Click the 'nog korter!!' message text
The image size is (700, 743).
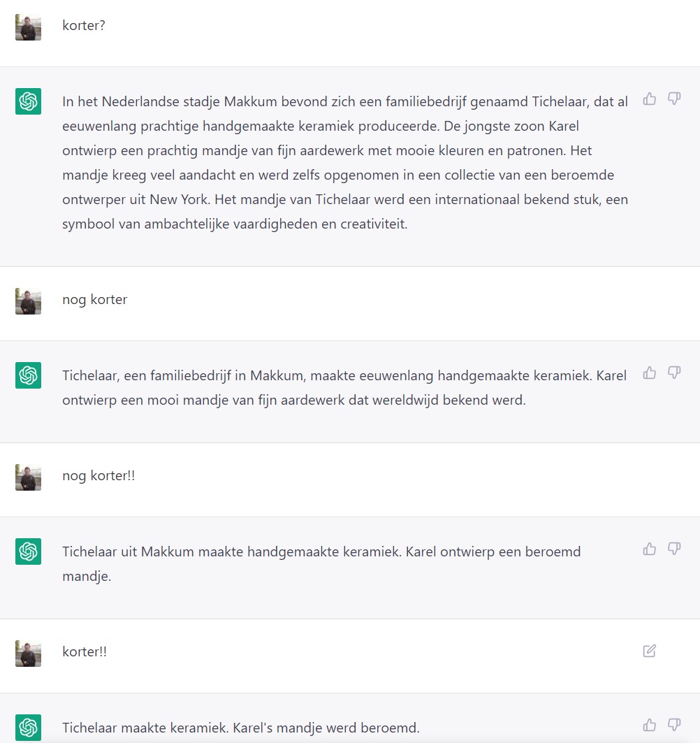[99, 475]
